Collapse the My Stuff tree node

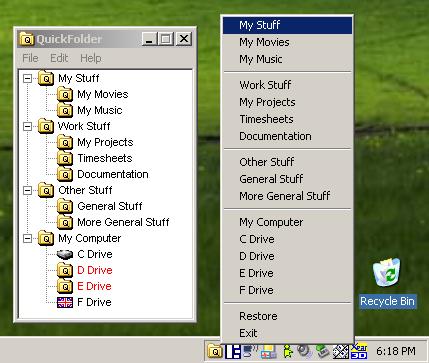pyautogui.click(x=28, y=79)
